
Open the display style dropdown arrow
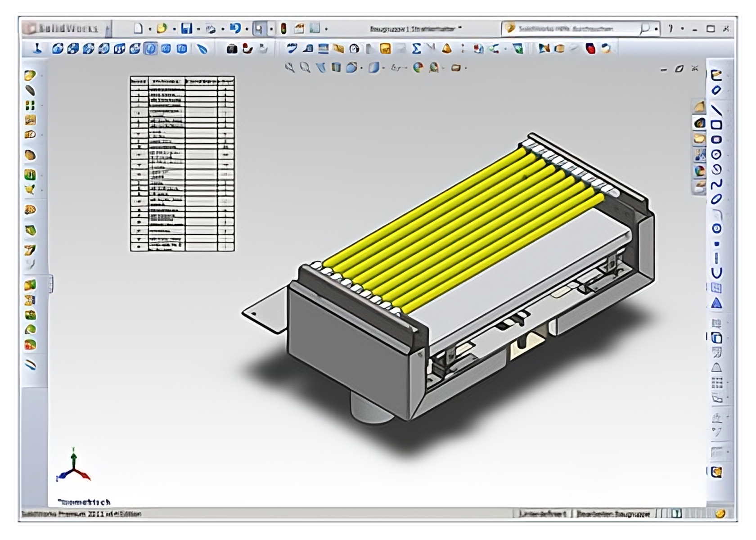[383, 68]
